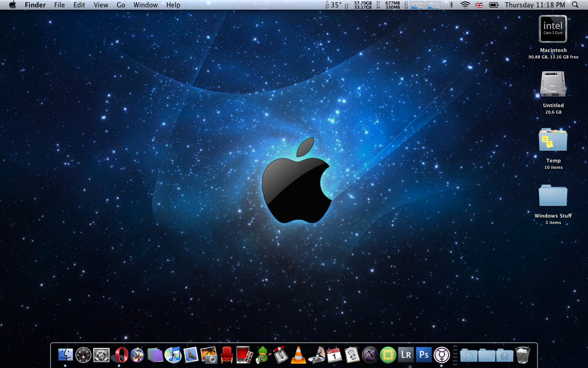Viewport: 588px width, 368px height.
Task: Open the View menu
Action: [101, 5]
